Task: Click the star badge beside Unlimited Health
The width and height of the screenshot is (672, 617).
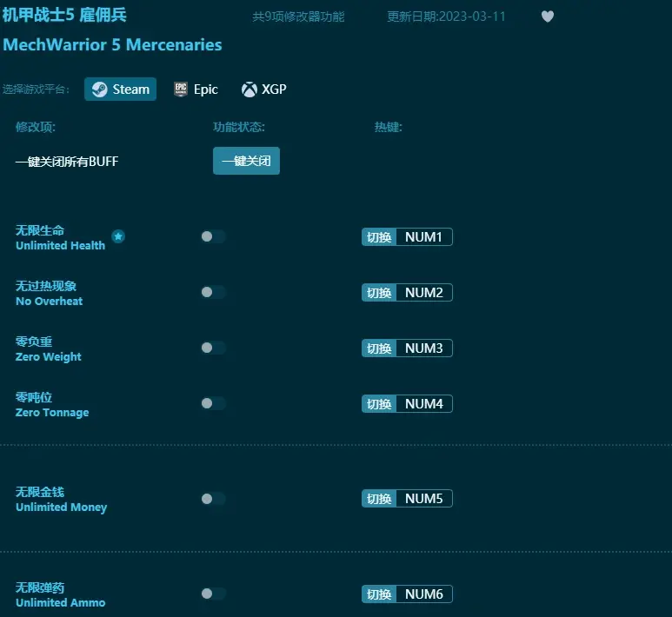Action: point(118,236)
